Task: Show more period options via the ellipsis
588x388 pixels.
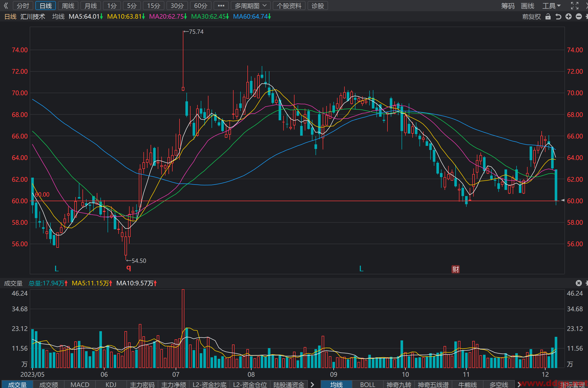Action: coord(221,6)
